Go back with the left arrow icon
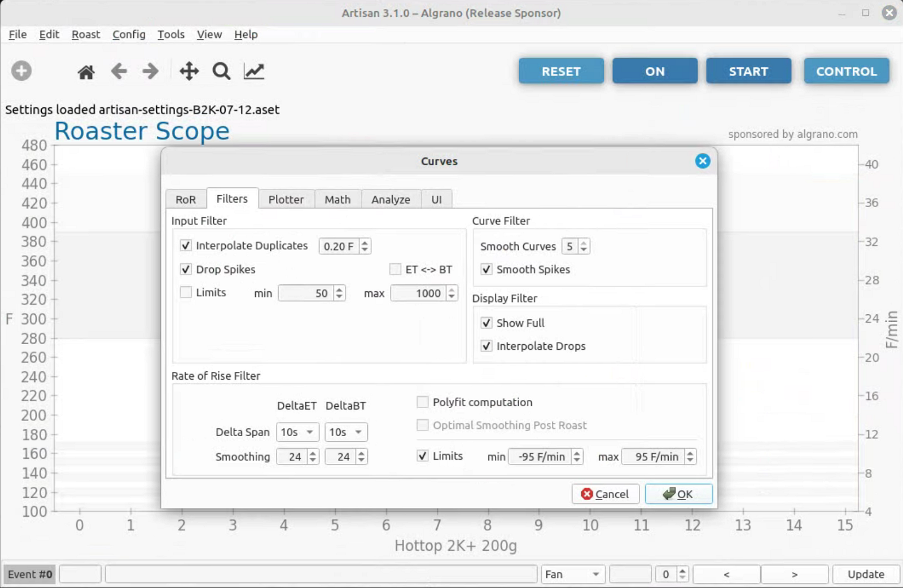The image size is (903, 588). tap(119, 71)
